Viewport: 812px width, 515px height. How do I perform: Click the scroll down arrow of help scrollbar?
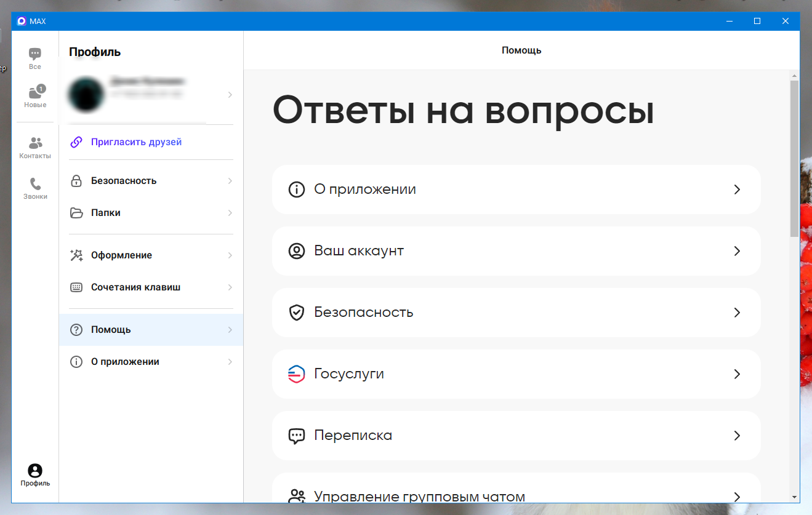[794, 497]
